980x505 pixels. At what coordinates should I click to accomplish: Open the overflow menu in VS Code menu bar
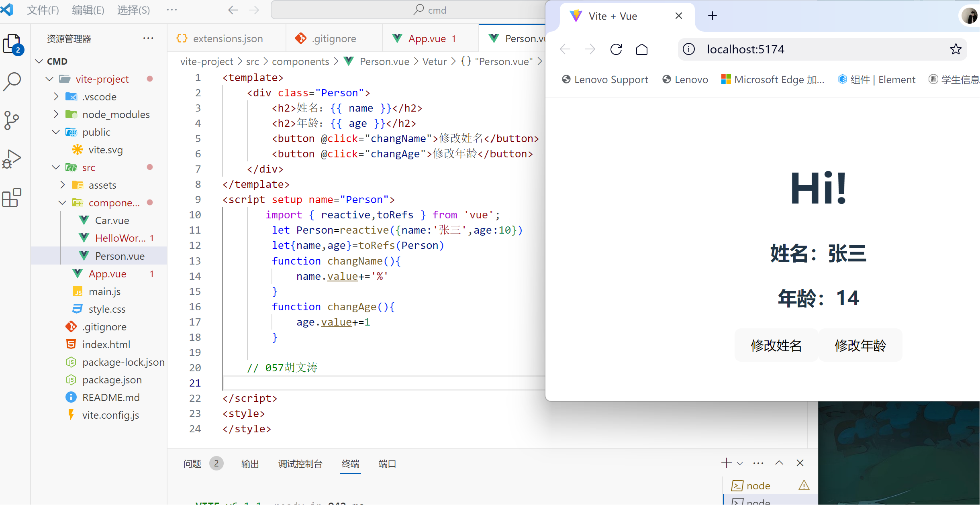172,10
